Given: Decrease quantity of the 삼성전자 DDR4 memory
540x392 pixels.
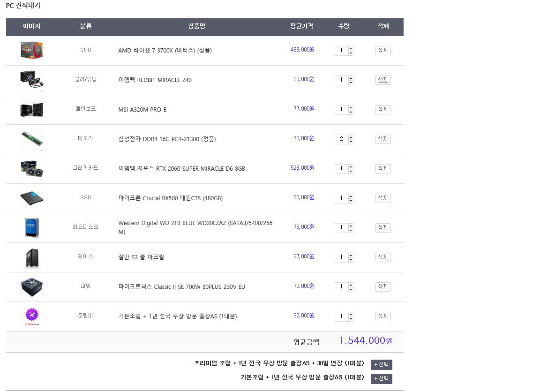Looking at the screenshot, I should coord(351,142).
